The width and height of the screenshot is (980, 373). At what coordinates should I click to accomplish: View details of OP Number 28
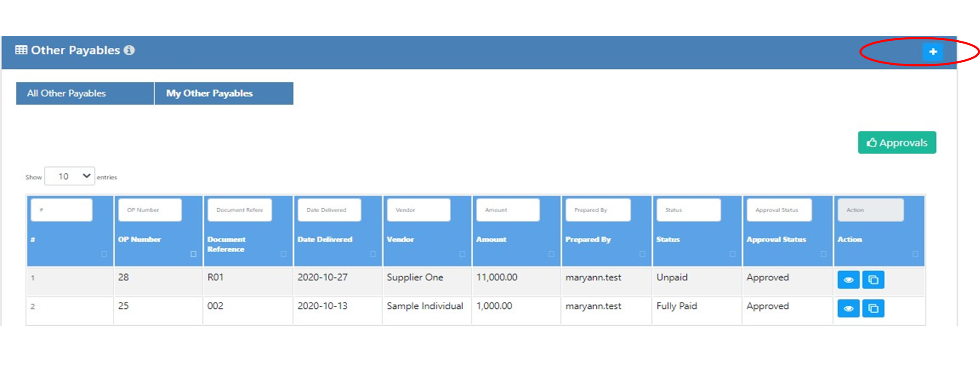coord(848,280)
